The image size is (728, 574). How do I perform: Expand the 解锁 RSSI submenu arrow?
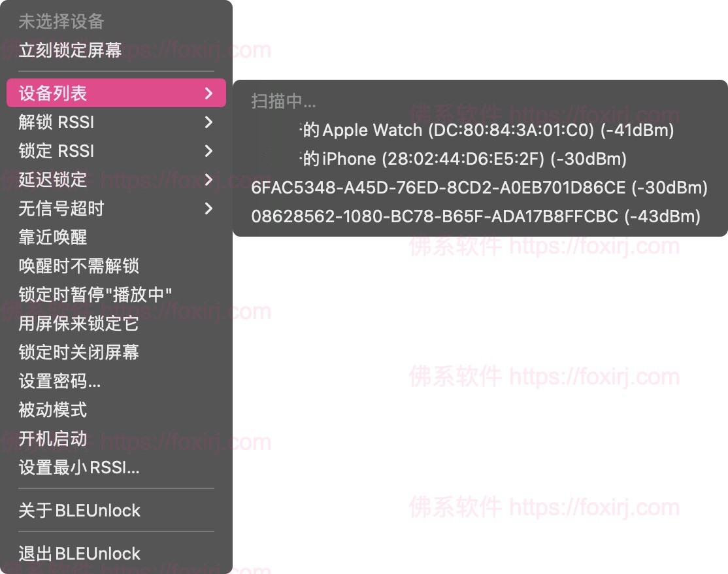click(x=208, y=122)
